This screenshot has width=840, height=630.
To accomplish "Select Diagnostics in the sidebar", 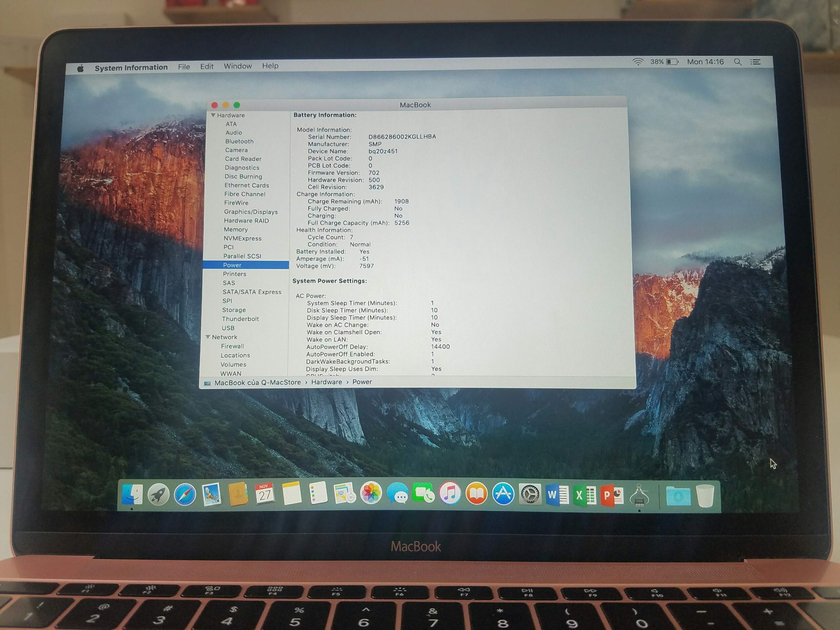I will click(242, 167).
